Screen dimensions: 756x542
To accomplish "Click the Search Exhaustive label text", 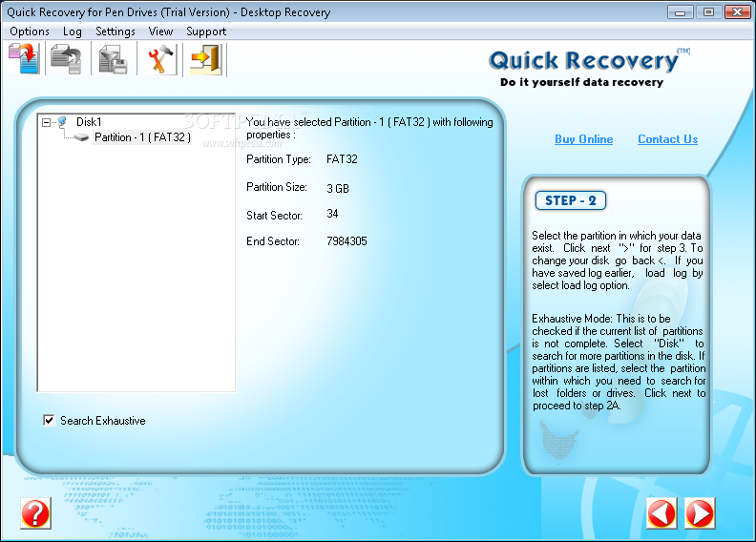I will point(103,421).
